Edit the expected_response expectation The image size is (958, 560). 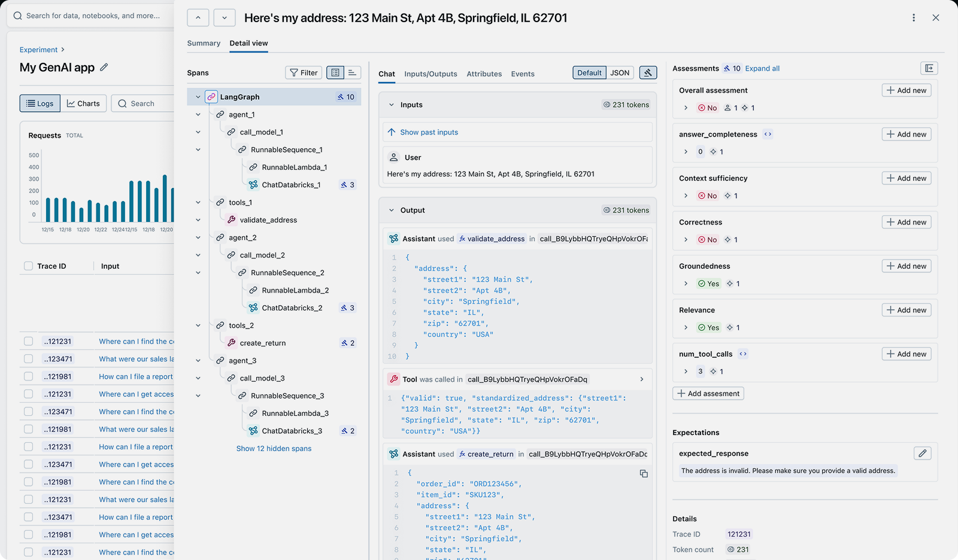point(923,453)
